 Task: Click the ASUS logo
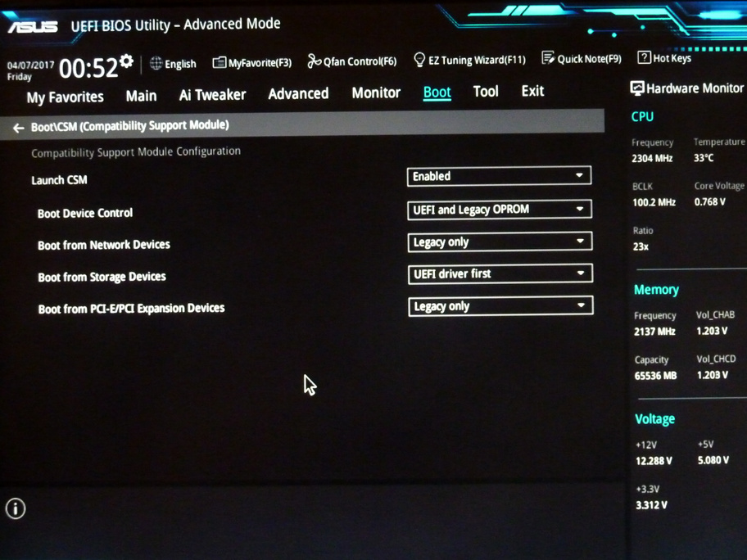33,27
